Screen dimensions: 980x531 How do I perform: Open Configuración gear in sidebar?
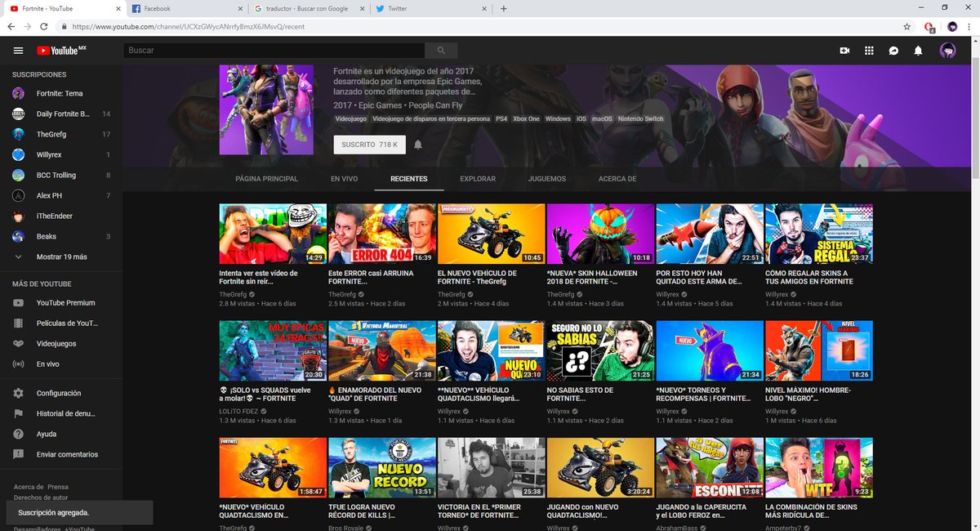pos(19,393)
